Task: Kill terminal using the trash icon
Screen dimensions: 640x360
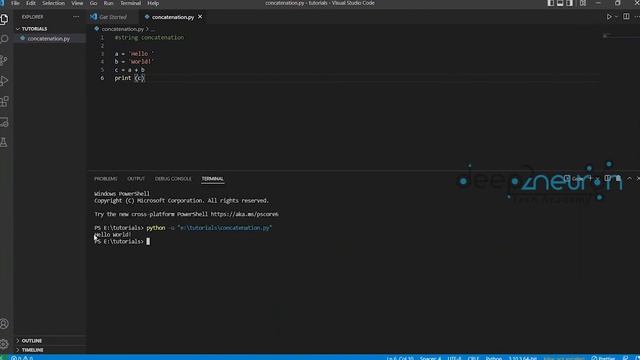Action: 618,178
